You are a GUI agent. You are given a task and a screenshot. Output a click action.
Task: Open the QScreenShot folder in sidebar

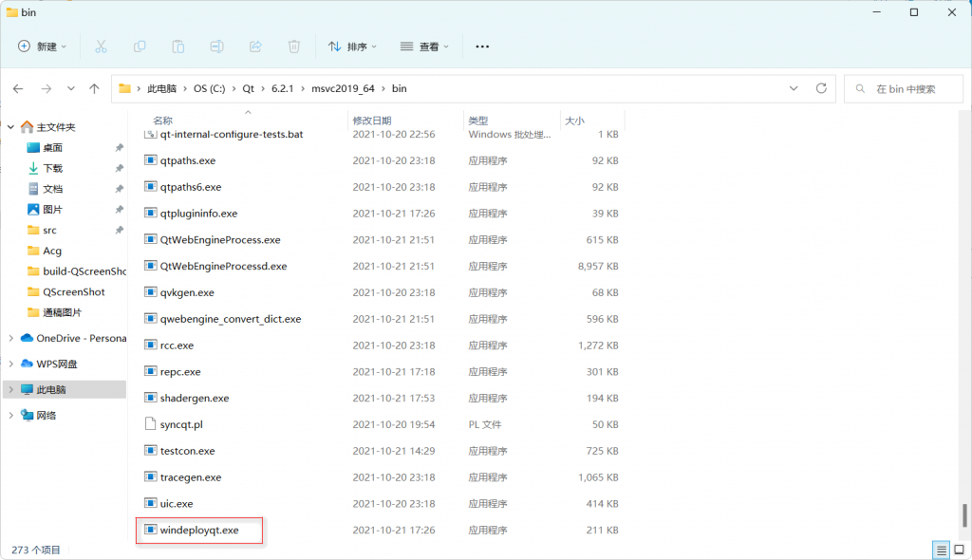74,292
